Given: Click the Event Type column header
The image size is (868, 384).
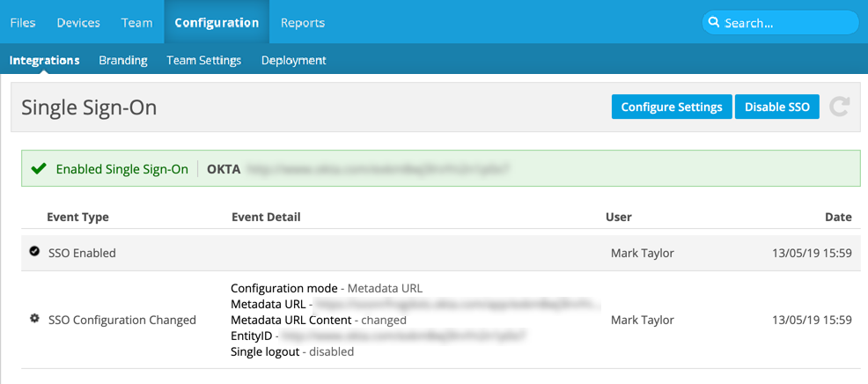Looking at the screenshot, I should (77, 217).
